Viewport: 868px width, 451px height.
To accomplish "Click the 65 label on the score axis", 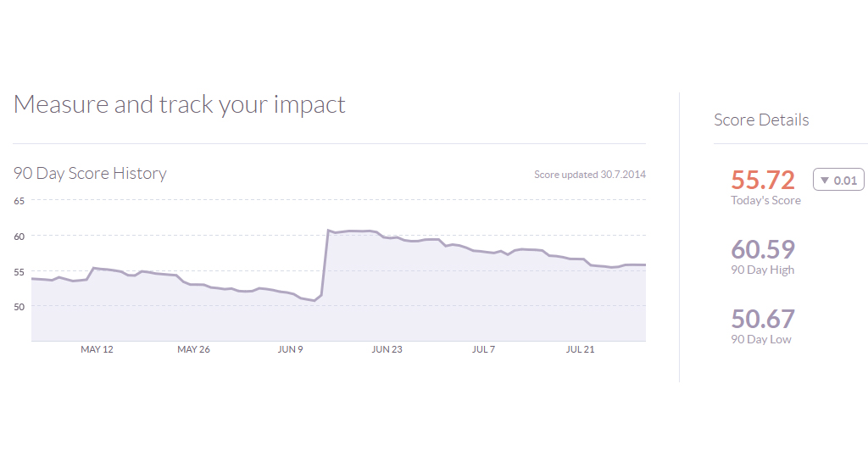I will click(x=19, y=201).
